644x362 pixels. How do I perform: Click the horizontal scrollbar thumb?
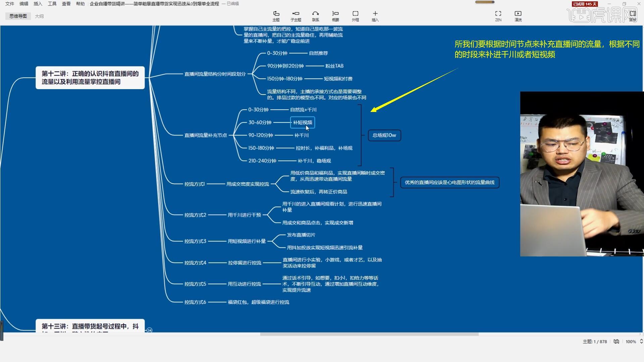(x=369, y=334)
